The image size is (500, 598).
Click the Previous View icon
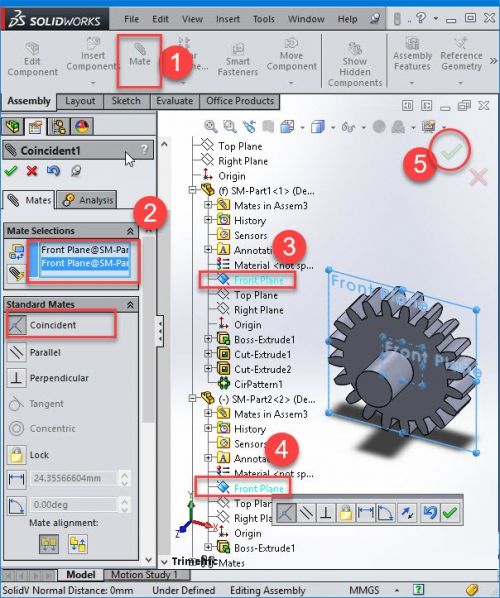point(249,126)
